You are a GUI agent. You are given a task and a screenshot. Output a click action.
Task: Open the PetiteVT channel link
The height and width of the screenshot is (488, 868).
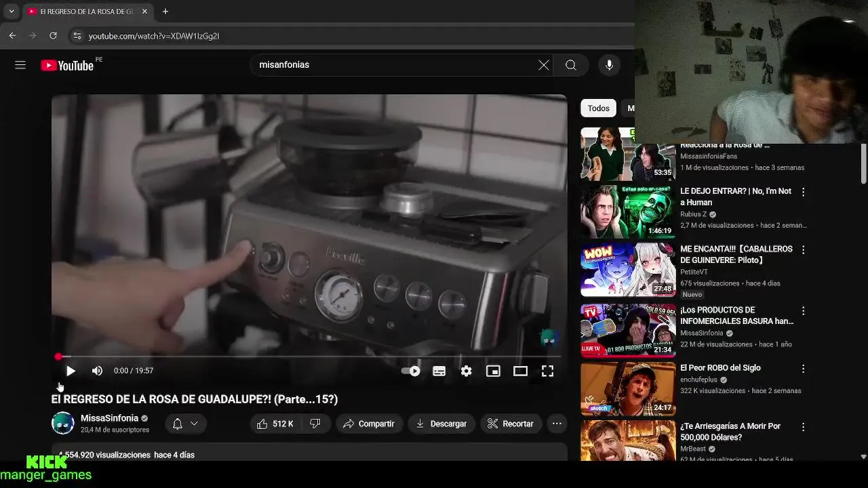[x=694, y=272]
